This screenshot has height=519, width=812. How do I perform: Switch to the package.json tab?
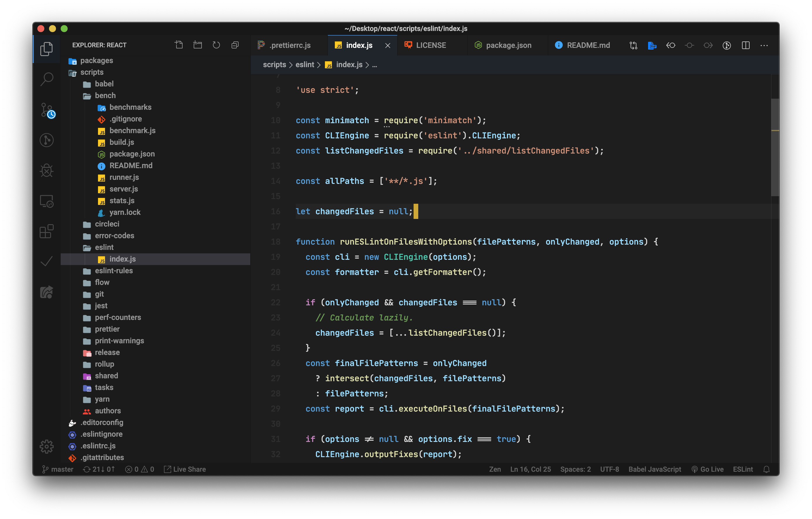click(508, 45)
